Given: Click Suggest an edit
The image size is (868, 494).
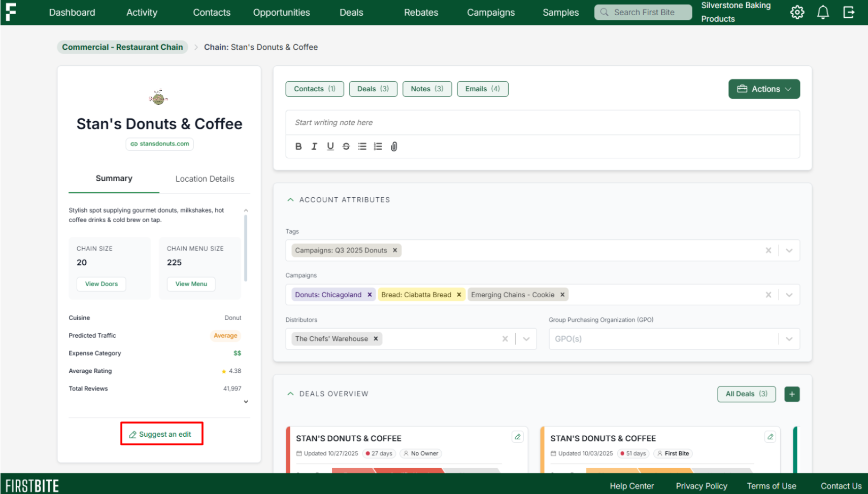Looking at the screenshot, I should coord(160,434).
